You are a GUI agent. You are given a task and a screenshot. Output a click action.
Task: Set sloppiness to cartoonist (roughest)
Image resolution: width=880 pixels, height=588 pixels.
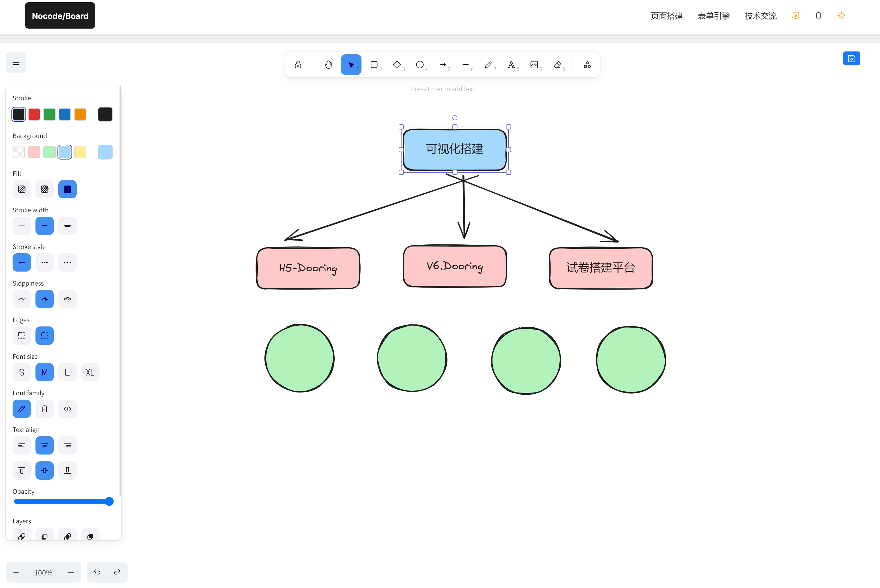pos(67,299)
